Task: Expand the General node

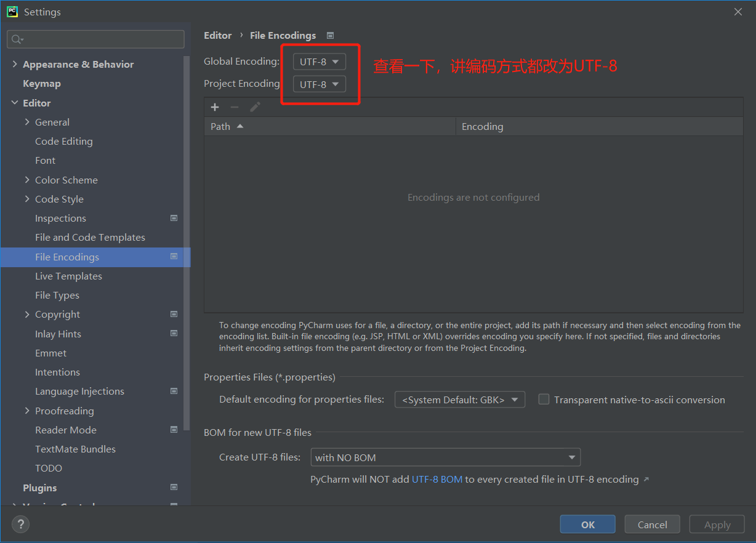Action: coord(27,122)
